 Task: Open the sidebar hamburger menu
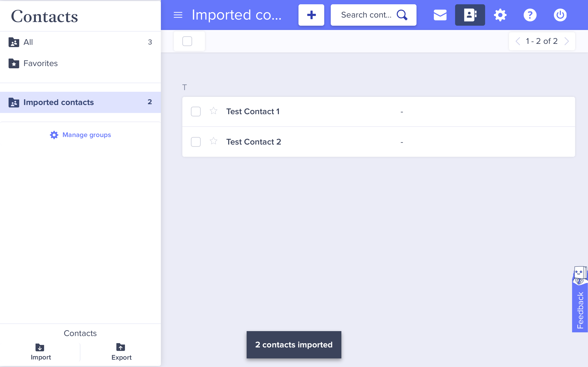pos(178,15)
